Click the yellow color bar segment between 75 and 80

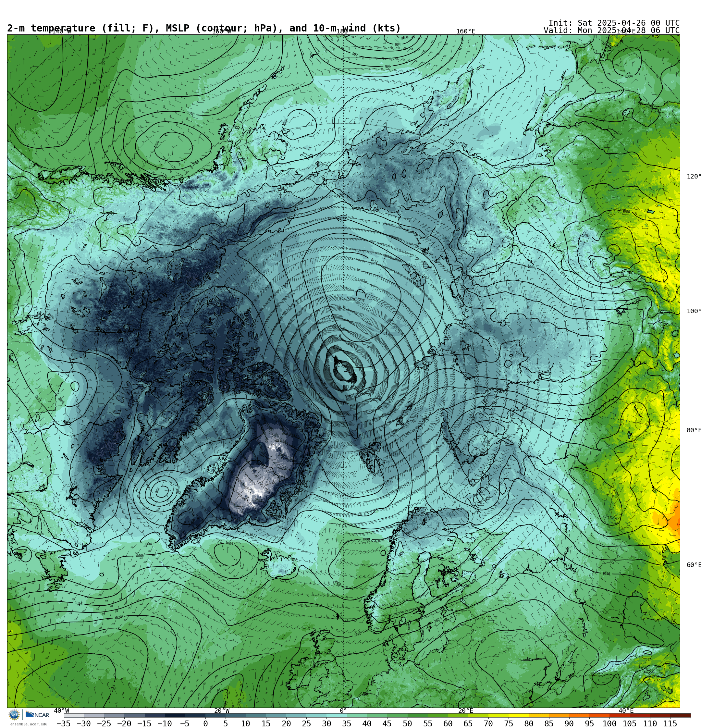[518, 715]
